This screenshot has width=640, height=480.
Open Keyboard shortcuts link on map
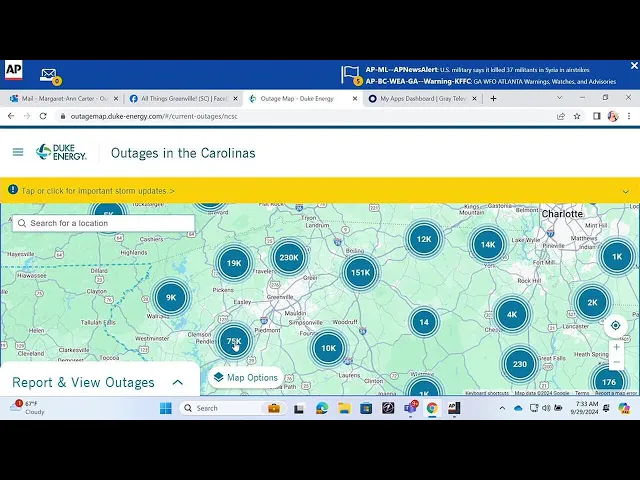(x=487, y=393)
